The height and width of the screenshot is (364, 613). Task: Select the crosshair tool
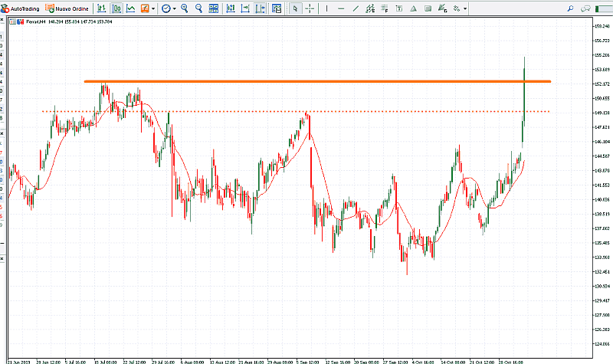click(310, 8)
